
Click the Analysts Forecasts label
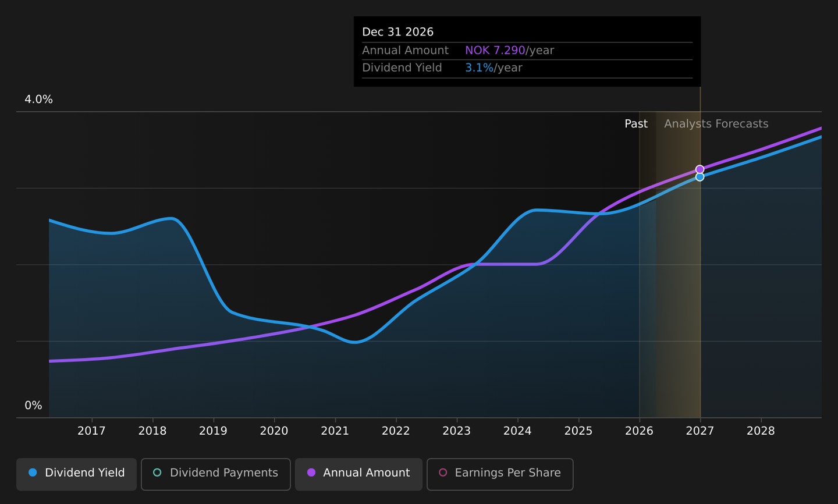(x=716, y=124)
